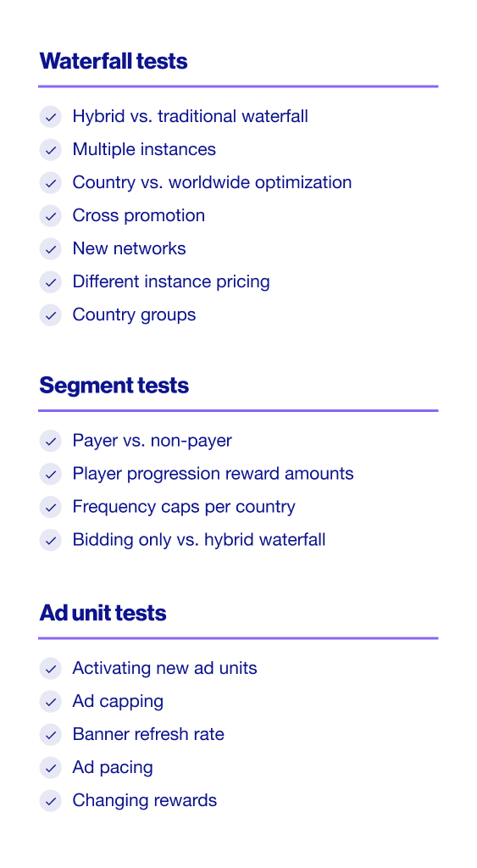Click the Segment tests heading
Viewport: 477px width, 868px height.
point(114,386)
